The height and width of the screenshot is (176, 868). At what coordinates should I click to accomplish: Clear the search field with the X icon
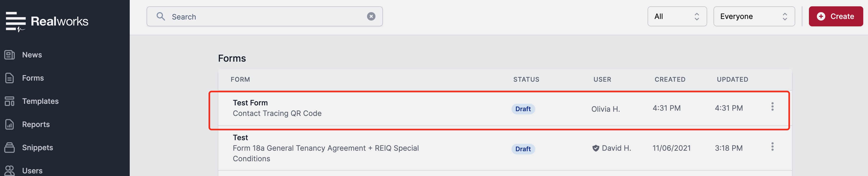pyautogui.click(x=371, y=17)
